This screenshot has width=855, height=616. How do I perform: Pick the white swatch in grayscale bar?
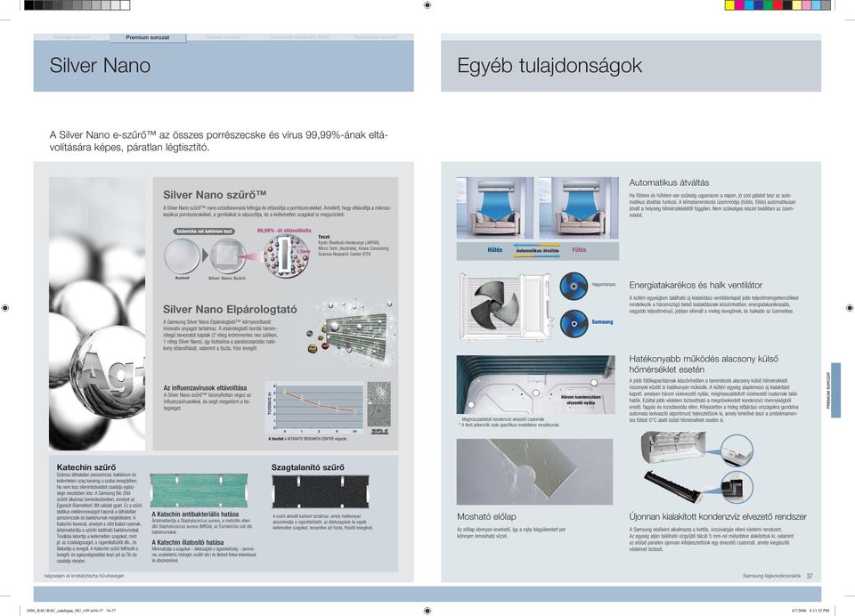pyautogui.click(x=125, y=5)
